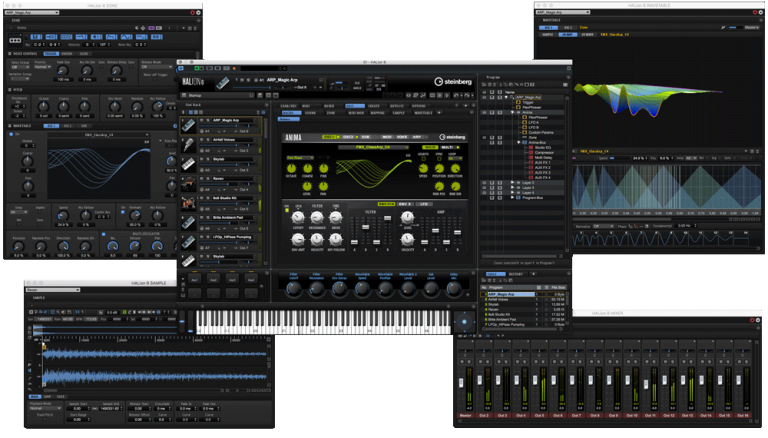Select the Skylab keyboard slot icon
768x438 pixels.
point(189,165)
